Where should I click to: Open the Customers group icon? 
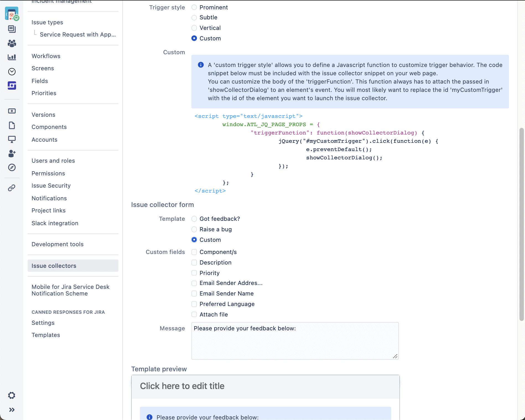pos(12,43)
